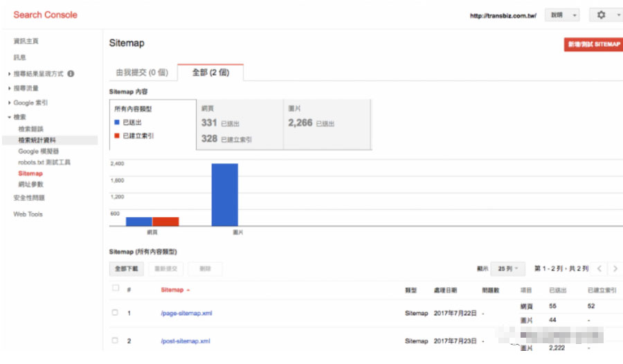Toggle the select-all checkbox in table header
This screenshot has height=364, width=623.
pos(116,289)
